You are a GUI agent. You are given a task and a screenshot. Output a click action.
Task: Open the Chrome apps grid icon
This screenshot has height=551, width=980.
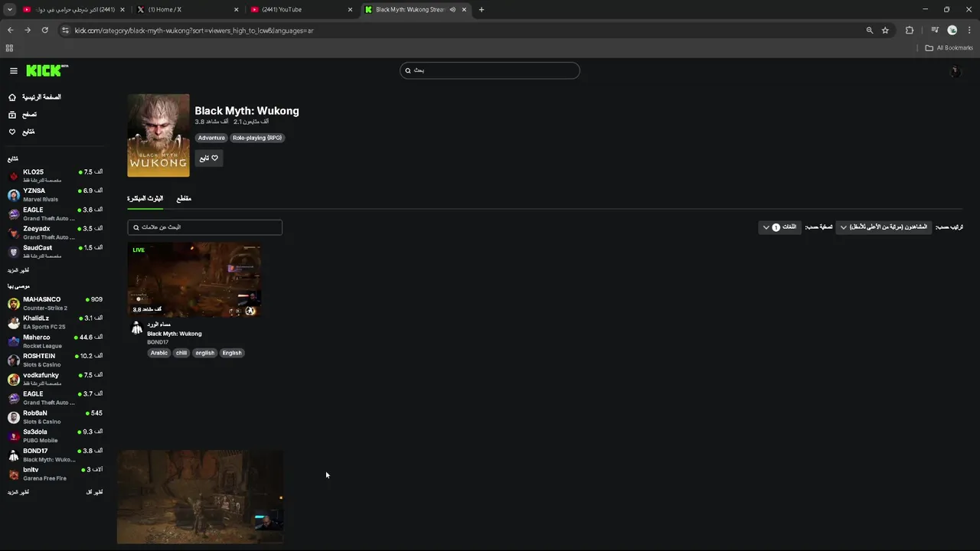9,47
